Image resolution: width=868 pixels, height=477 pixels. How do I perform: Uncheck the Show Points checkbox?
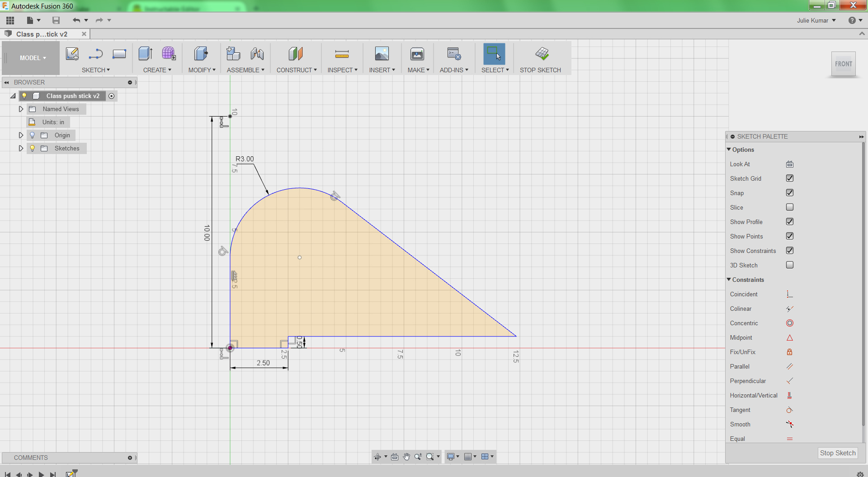tap(790, 236)
